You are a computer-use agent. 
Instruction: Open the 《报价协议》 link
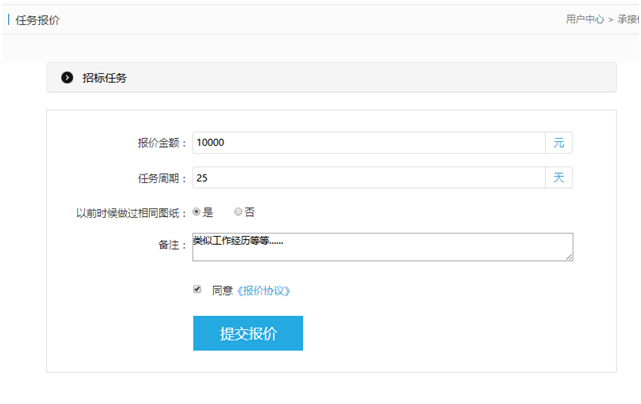264,291
